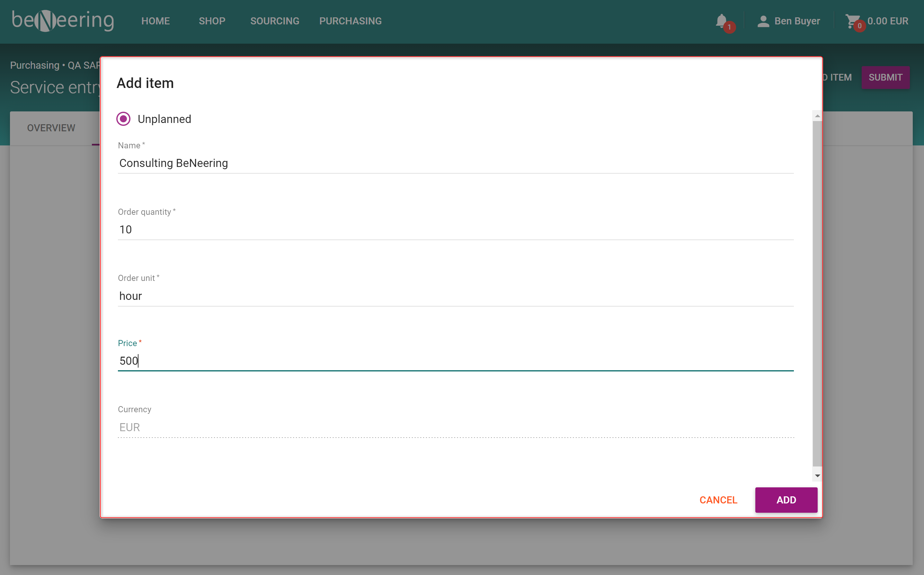Click the red notification count badge

point(729,27)
